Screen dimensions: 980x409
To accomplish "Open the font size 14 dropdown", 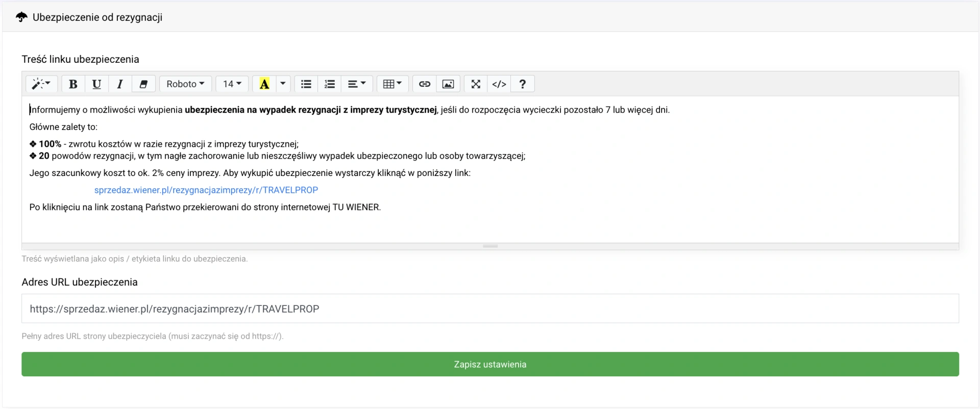I will (232, 84).
